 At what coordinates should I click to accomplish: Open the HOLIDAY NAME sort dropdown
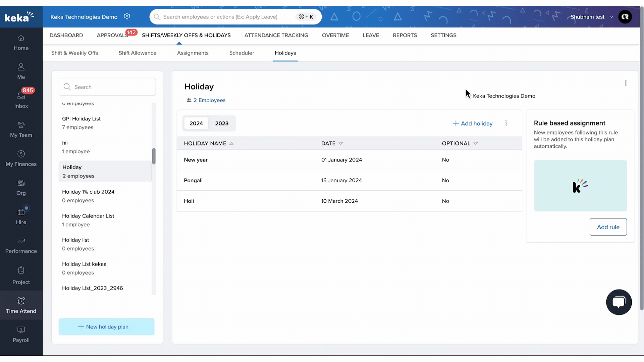coord(231,143)
